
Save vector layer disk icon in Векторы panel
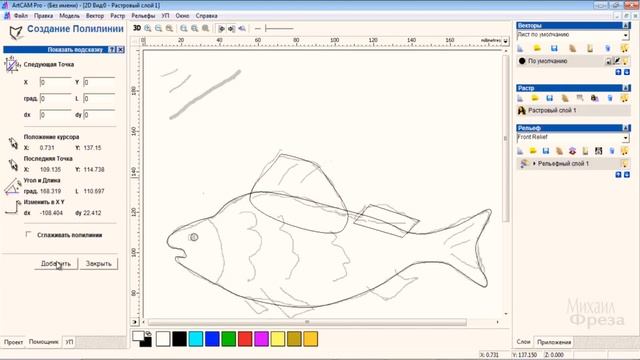[554, 48]
